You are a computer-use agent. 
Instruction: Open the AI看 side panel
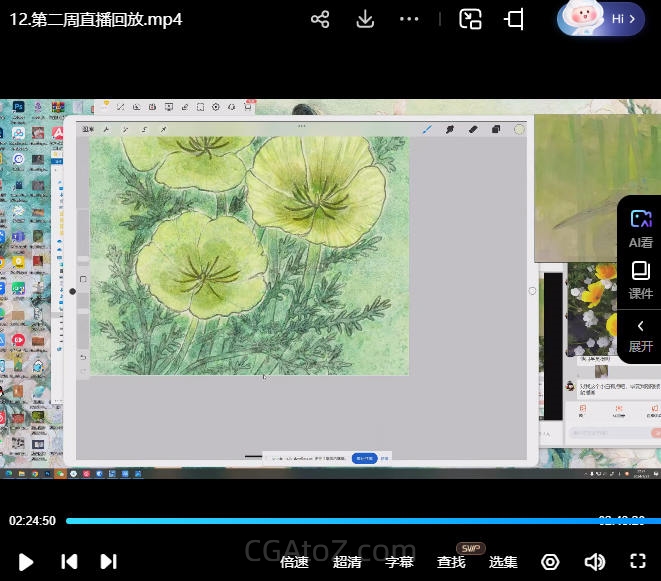point(640,227)
